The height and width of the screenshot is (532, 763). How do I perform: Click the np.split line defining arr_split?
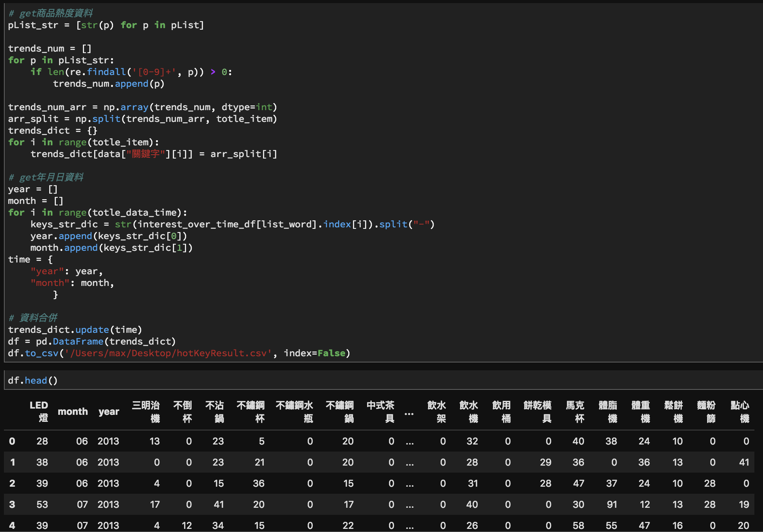coord(142,119)
